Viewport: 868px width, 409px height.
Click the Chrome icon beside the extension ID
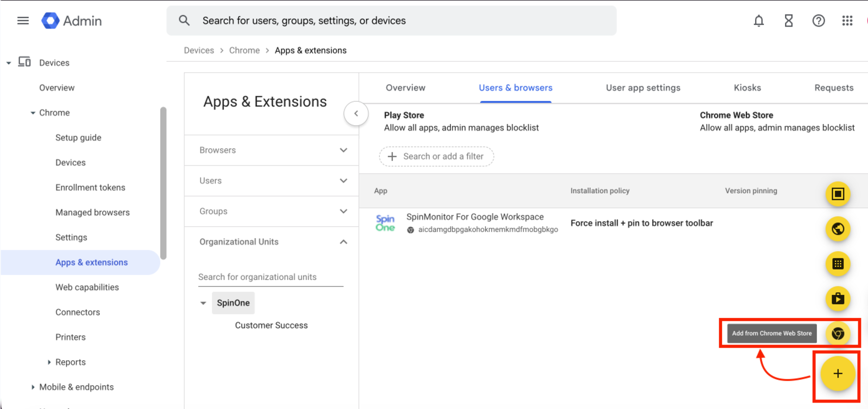[411, 230]
